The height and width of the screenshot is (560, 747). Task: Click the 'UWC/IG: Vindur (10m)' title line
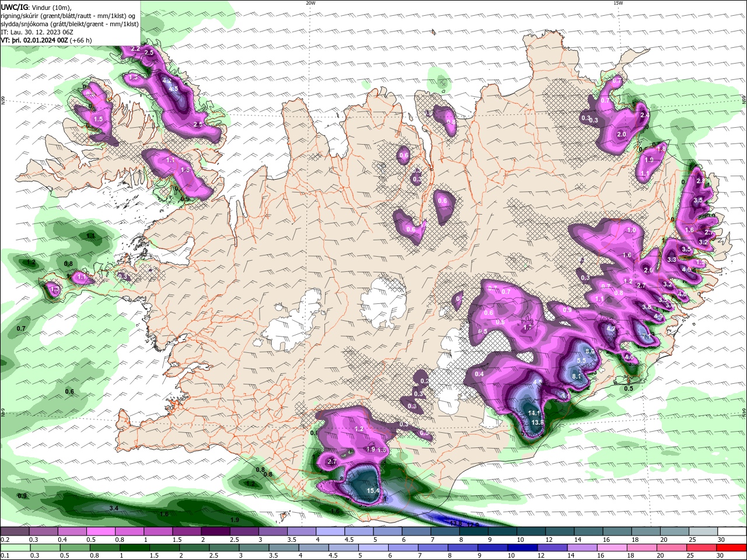(x=36, y=7)
